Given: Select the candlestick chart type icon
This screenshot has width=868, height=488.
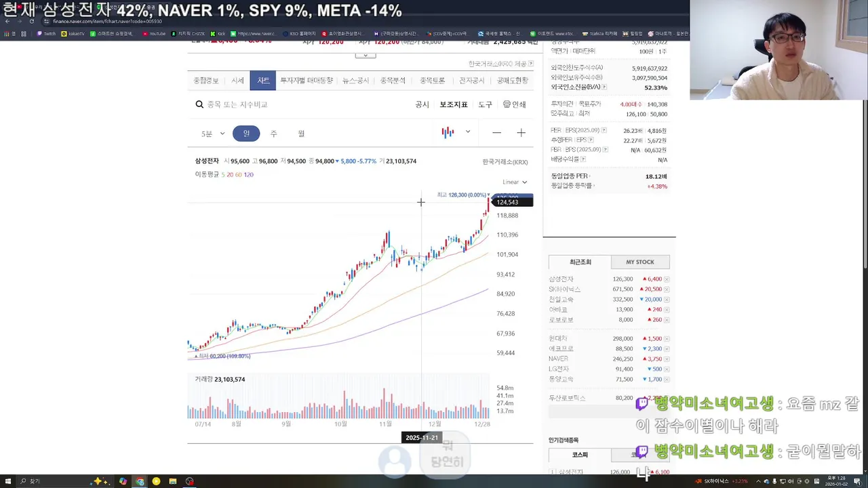Looking at the screenshot, I should pyautogui.click(x=448, y=133).
